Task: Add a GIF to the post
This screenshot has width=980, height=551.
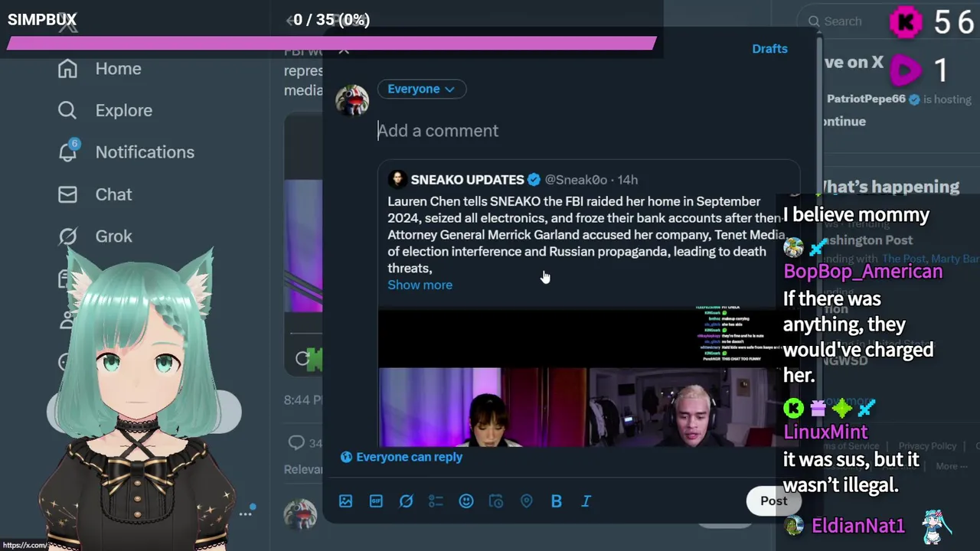Action: (376, 501)
